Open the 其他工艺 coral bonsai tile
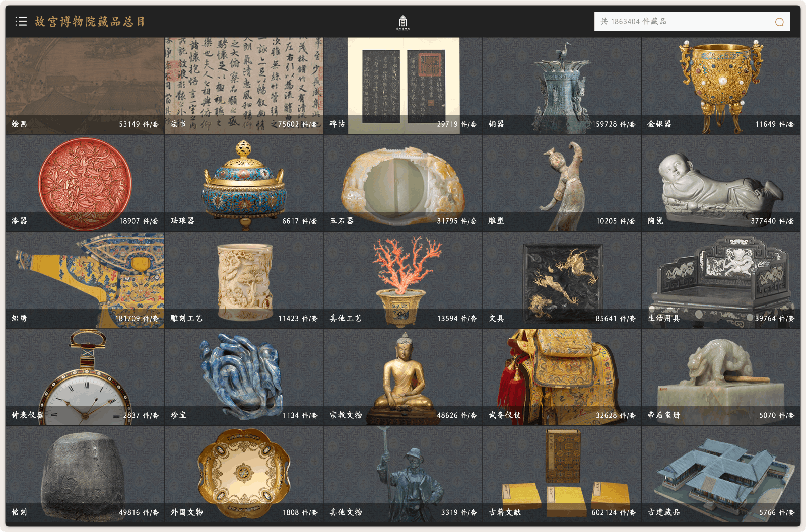Screen dimensions: 806x532 (403, 280)
